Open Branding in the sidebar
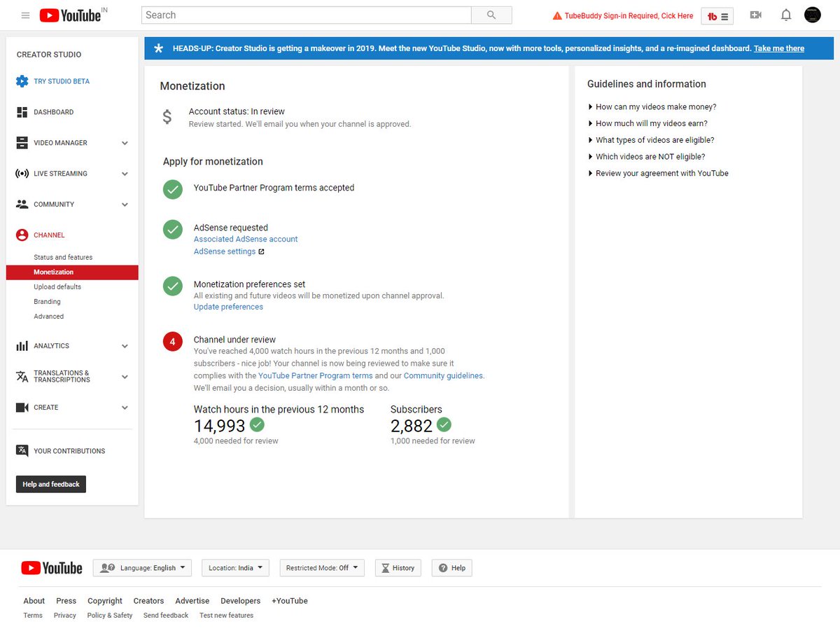840x638 pixels. [47, 302]
